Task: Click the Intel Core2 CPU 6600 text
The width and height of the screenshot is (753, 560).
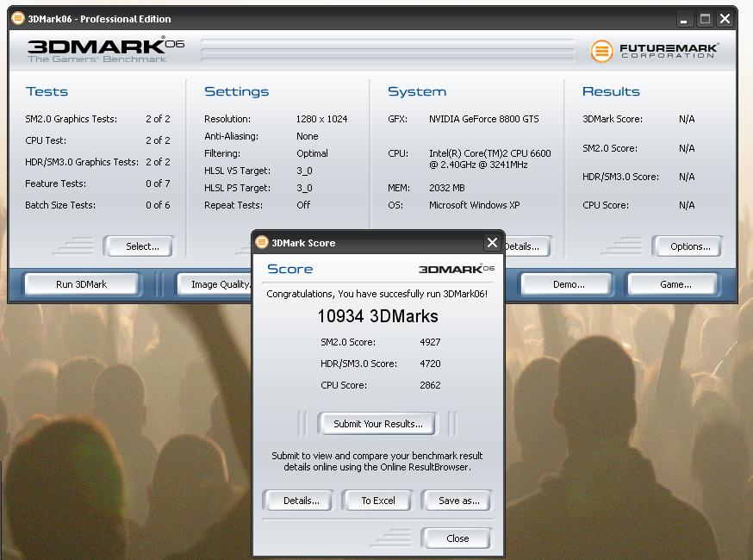Action: pos(490,159)
